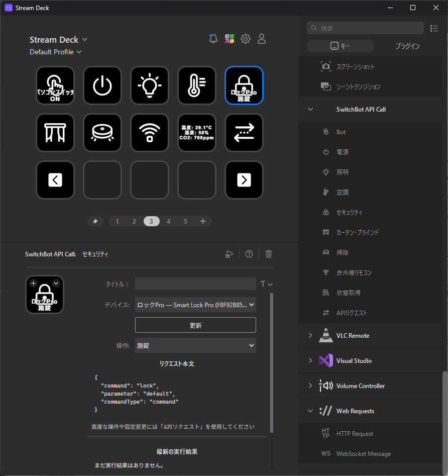Select the robot vacuum key on deck
This screenshot has height=476, width=448.
click(102, 133)
